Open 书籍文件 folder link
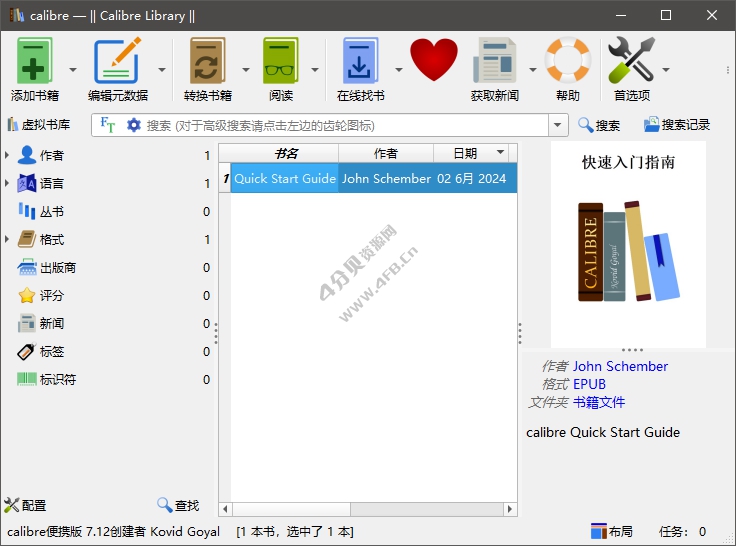 click(599, 402)
